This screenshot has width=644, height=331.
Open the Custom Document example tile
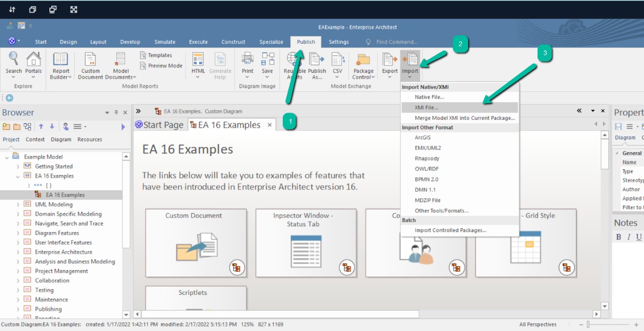click(196, 243)
